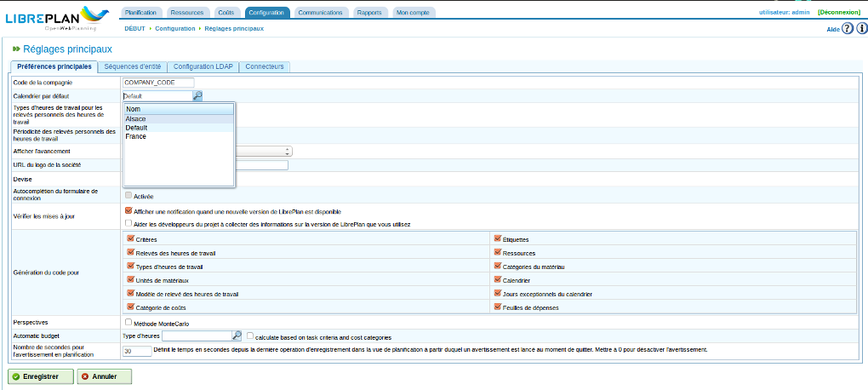868x390 pixels.
Task: Click the Annuler button
Action: click(104, 376)
